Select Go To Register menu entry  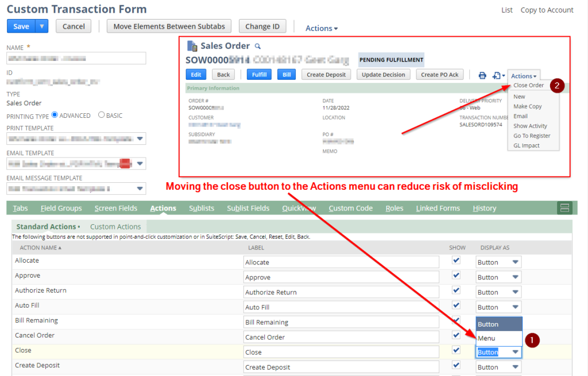(x=532, y=136)
